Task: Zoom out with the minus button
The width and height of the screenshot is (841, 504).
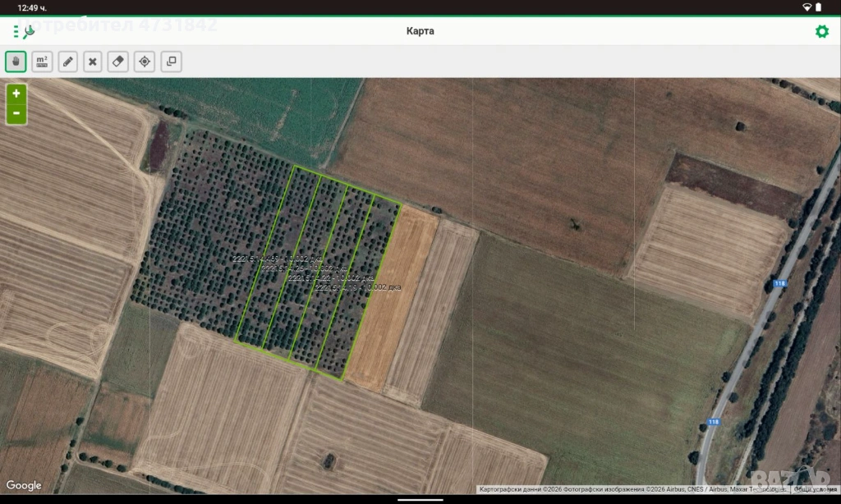Action: click(16, 113)
